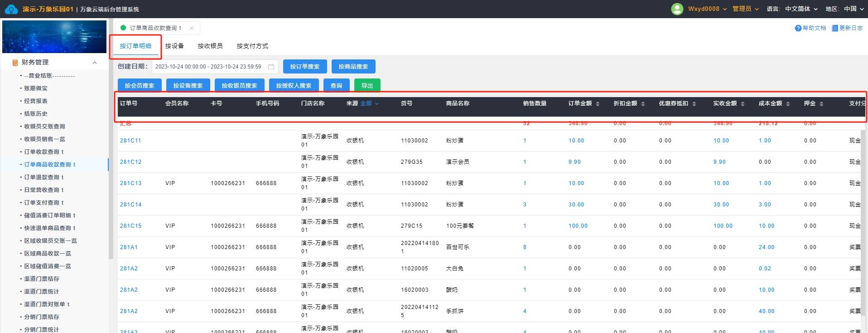Click the cloud logo icon in header
The image size is (868, 333).
tap(11, 9)
